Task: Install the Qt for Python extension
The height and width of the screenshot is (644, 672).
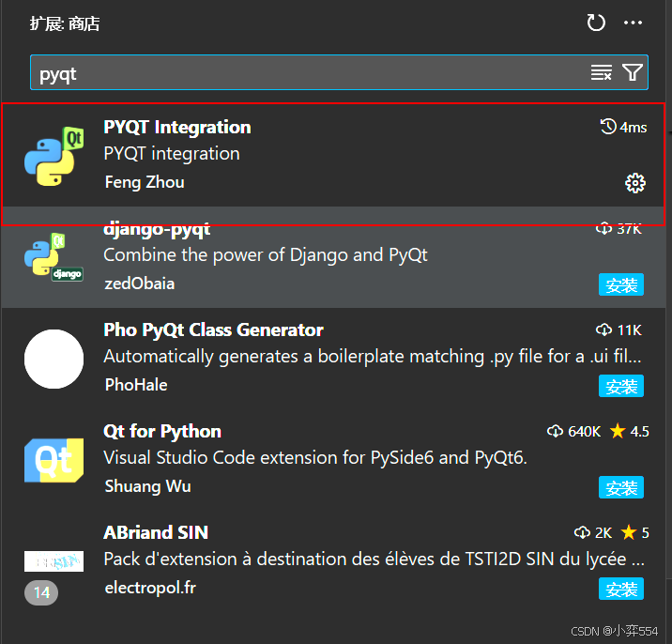Action: click(621, 487)
